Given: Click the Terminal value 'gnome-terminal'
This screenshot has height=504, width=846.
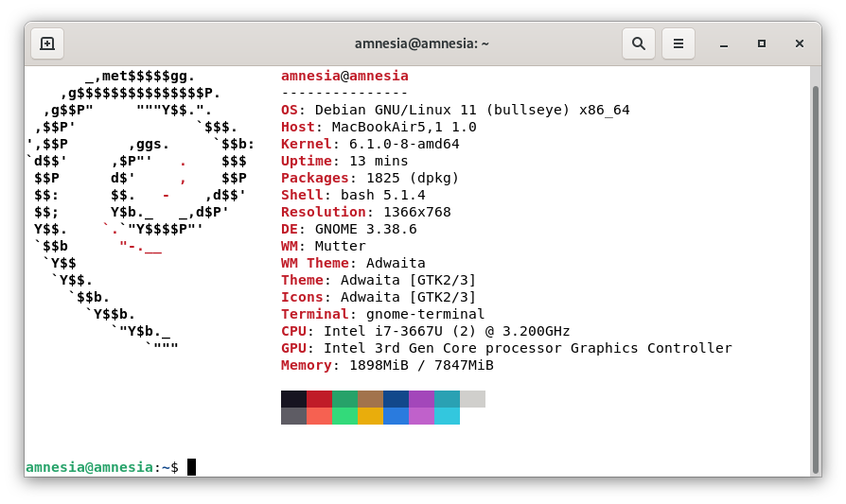Looking at the screenshot, I should 426,314.
